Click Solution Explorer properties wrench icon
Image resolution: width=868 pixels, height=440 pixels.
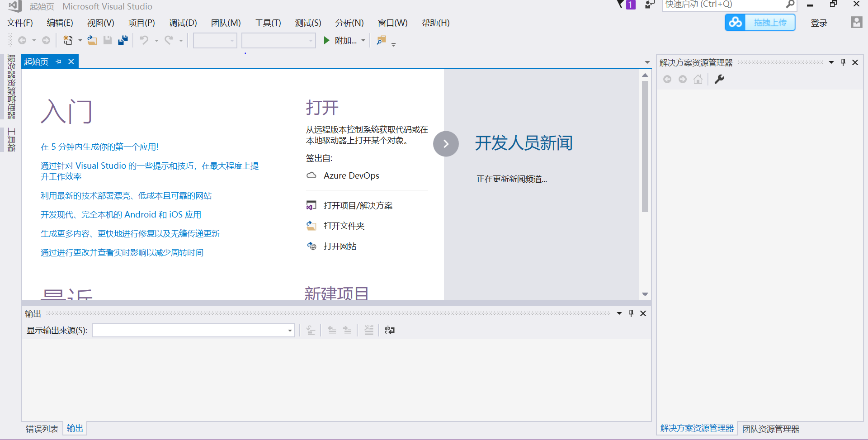[x=719, y=80]
